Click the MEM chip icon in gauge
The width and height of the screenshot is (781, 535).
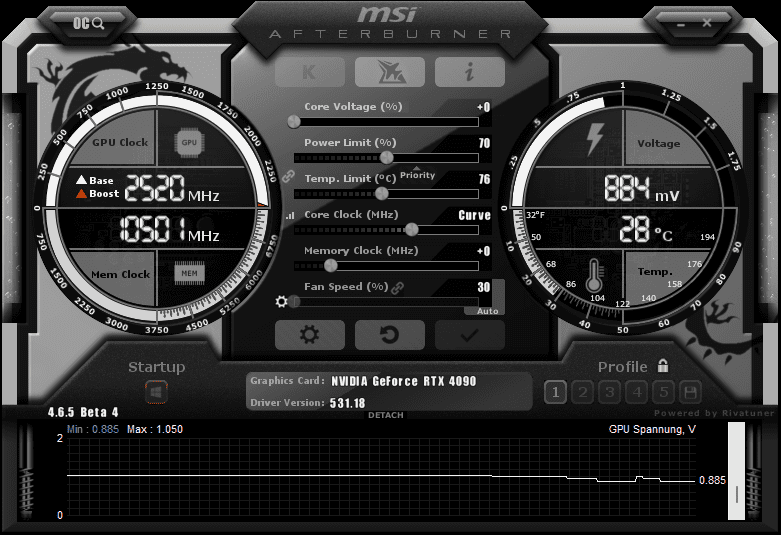tap(189, 273)
